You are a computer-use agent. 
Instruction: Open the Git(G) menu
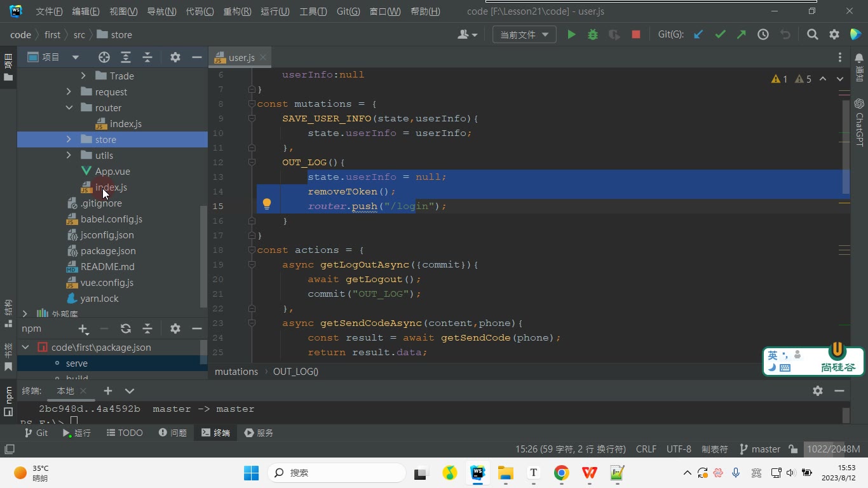(x=348, y=11)
